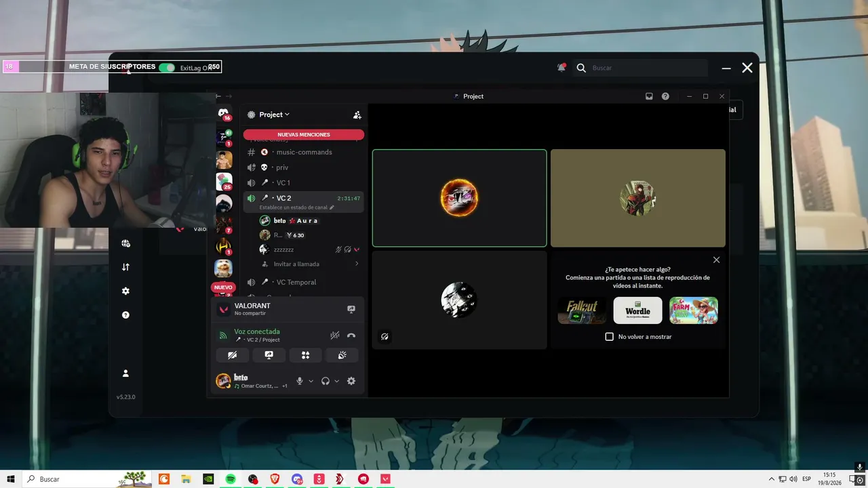Screen dimensions: 868x488
Task: Expand the Invitar a llamada arrow
Action: tap(357, 264)
